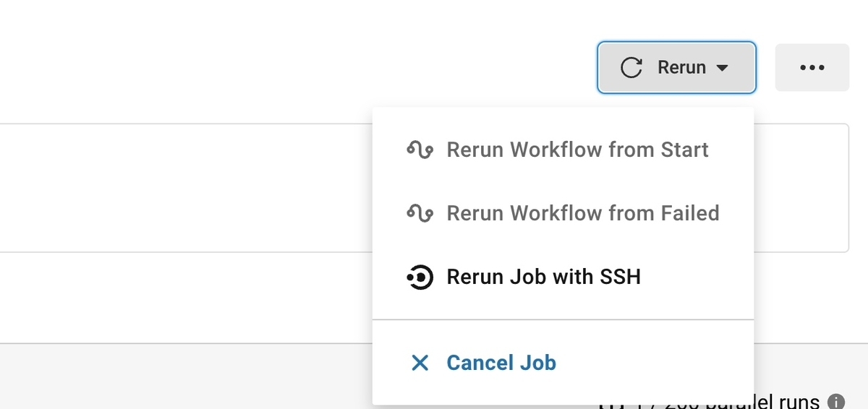
Task: Select Rerun Workflow from Start
Action: 577,150
